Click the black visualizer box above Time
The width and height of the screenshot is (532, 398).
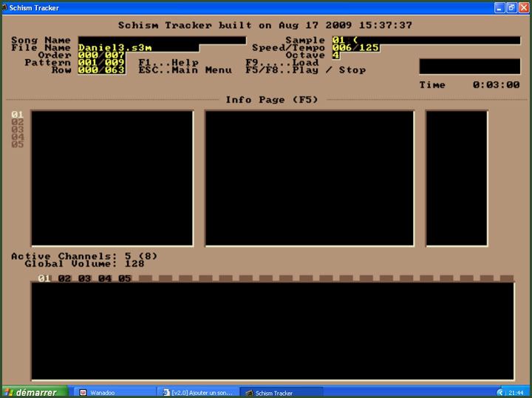coord(470,67)
